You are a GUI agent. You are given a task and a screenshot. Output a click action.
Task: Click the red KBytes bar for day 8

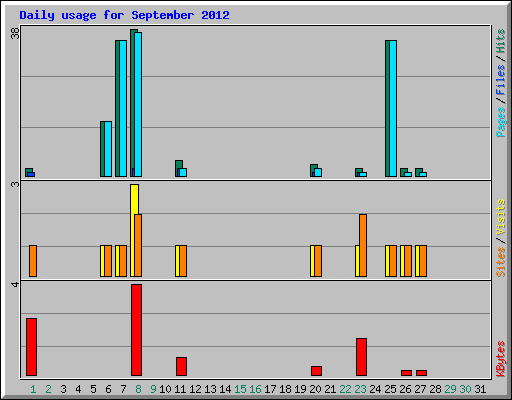click(x=136, y=330)
